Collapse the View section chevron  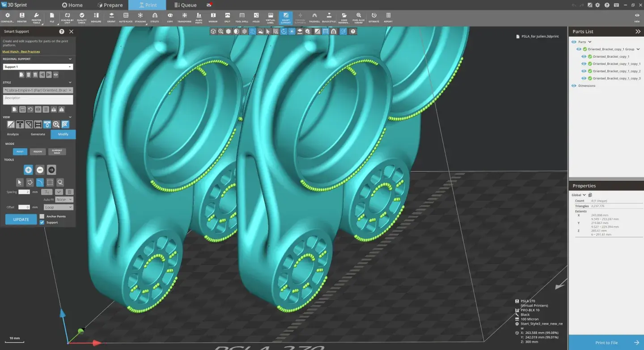point(70,117)
